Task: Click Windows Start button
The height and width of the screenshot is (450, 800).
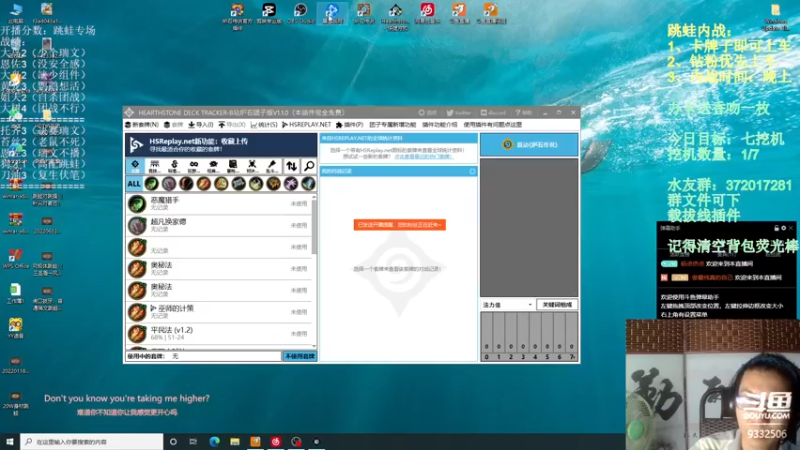Action: 10,442
